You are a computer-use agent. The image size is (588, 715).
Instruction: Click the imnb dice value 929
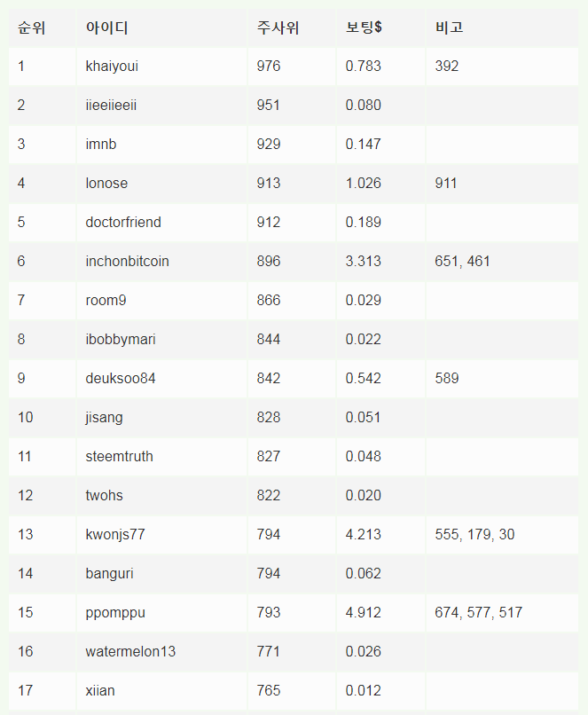[x=268, y=144]
